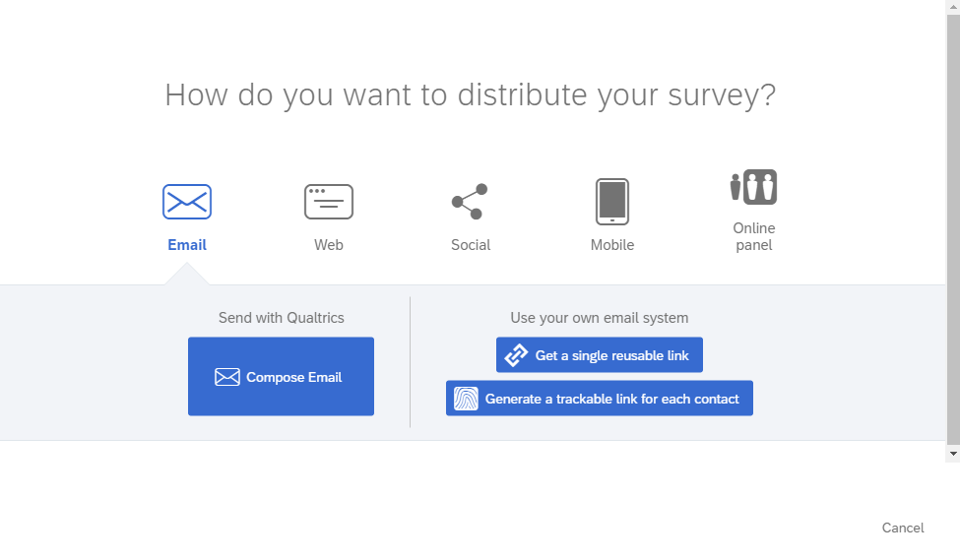Cancel the distribution dialog
Viewport: 960px width, 560px height.
903,528
